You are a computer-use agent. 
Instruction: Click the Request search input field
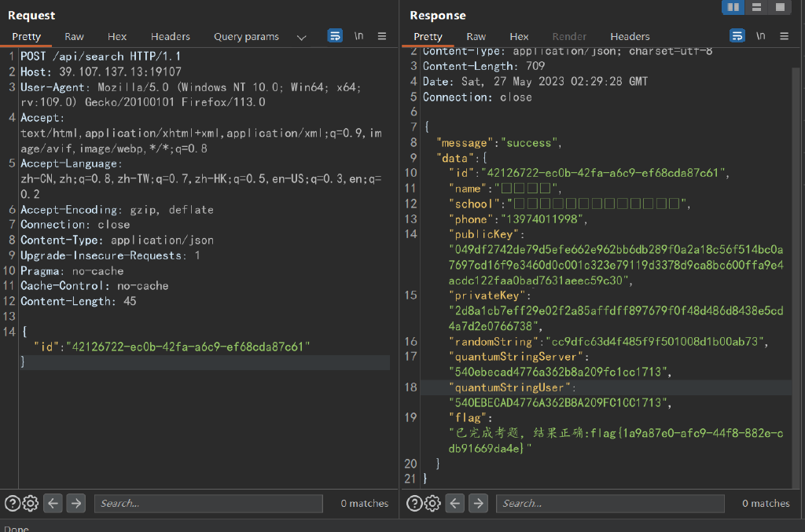coord(208,503)
